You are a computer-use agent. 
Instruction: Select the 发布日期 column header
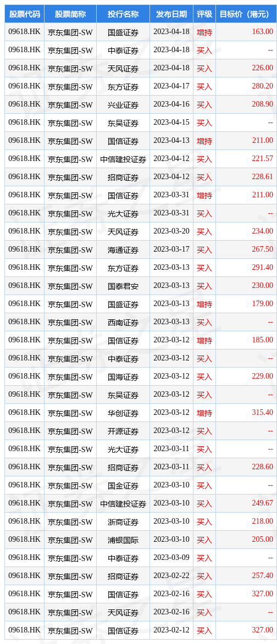171,14
